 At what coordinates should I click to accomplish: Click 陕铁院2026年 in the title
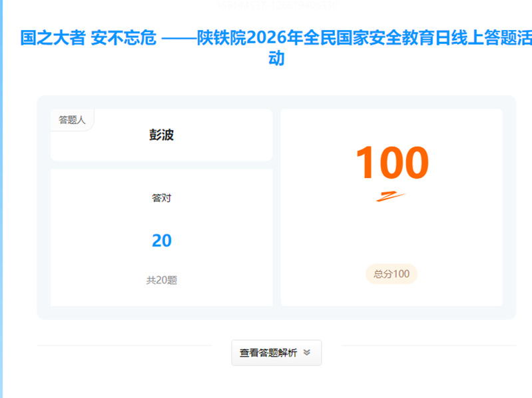pyautogui.click(x=245, y=38)
